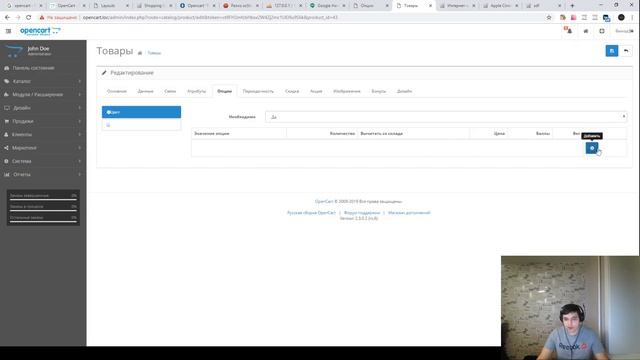Open the browser profile avatar
This screenshot has height=360, width=640.
(x=621, y=18)
